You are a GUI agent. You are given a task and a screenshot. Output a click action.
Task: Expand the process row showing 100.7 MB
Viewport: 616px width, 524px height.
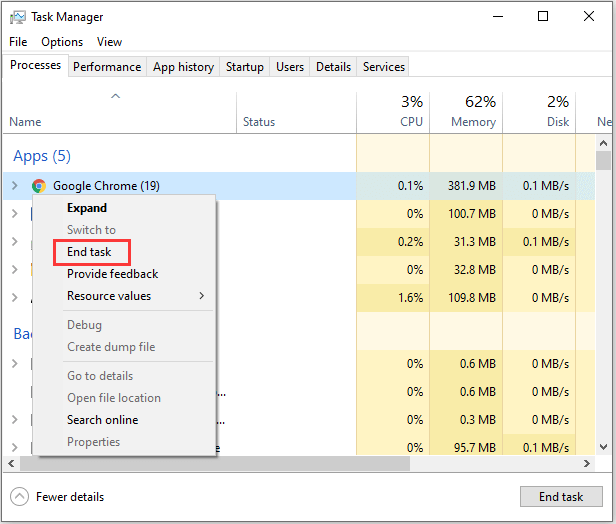coord(15,213)
